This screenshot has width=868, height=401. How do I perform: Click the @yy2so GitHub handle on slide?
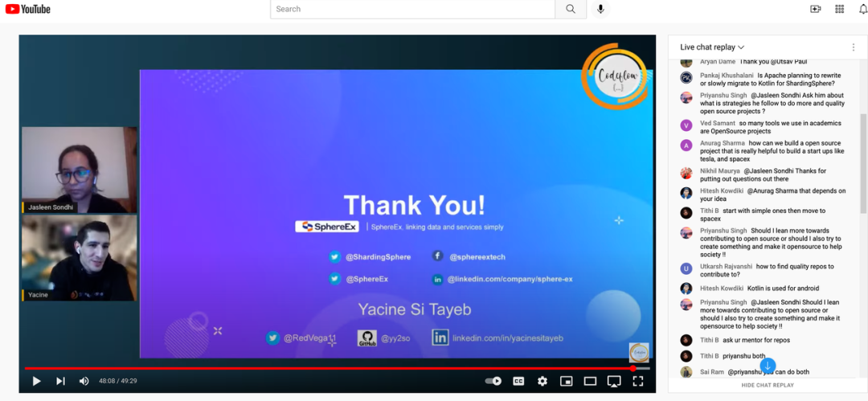(395, 338)
